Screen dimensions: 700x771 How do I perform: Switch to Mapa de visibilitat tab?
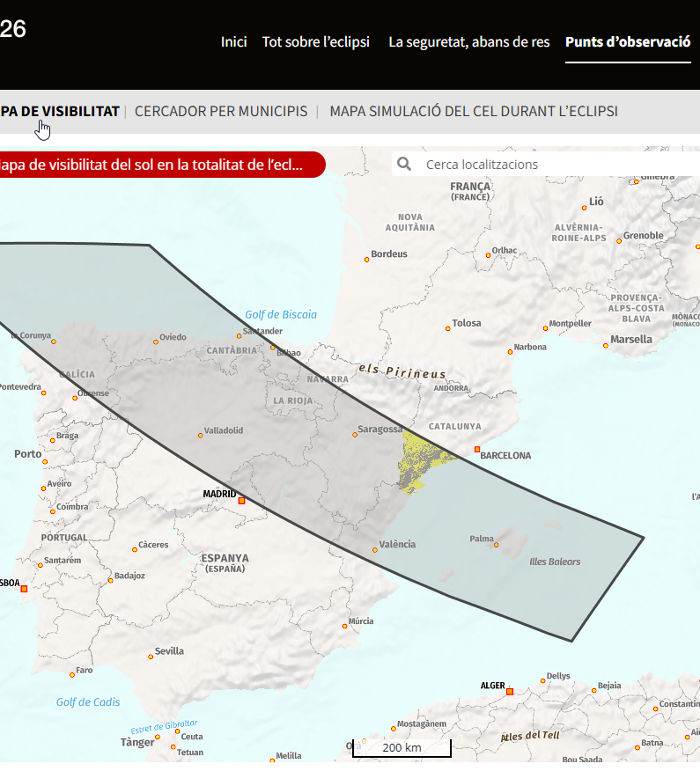pos(60,111)
